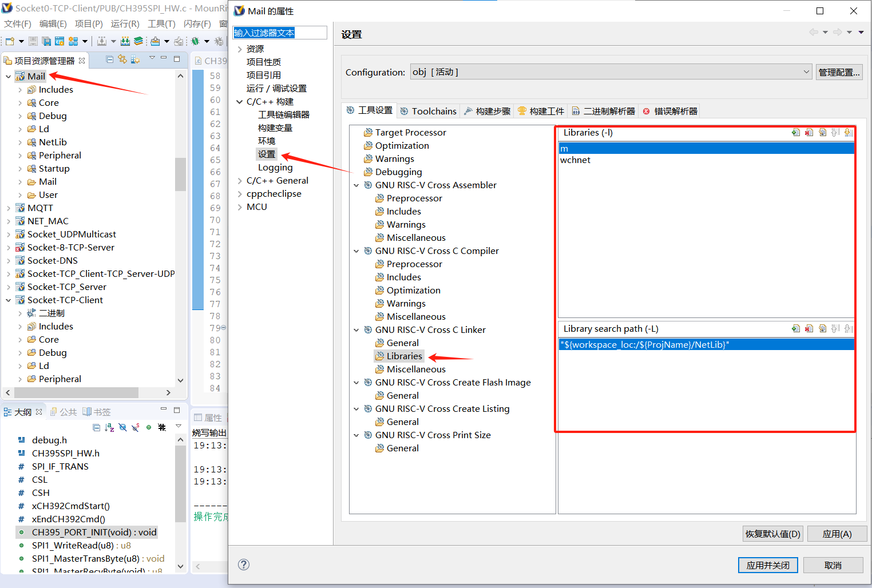This screenshot has width=872, height=588.
Task: Toggle hide non-public members green dot
Action: coord(149,427)
